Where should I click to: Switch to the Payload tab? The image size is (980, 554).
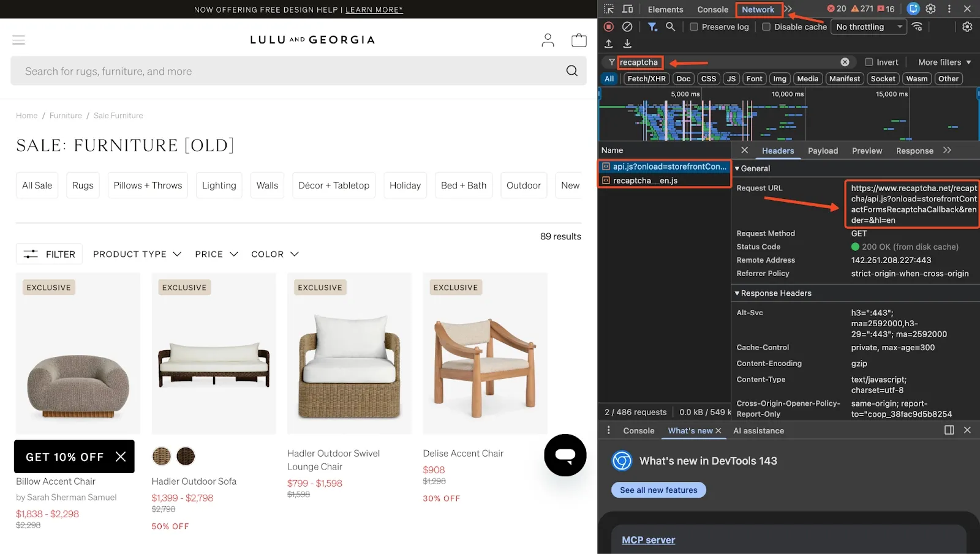pos(822,151)
